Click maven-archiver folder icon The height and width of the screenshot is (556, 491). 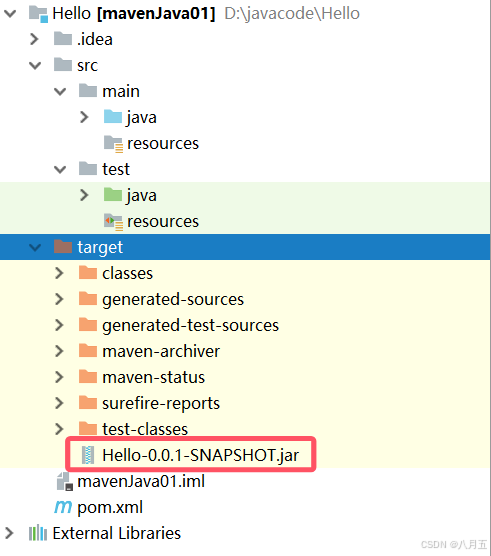pos(88,351)
